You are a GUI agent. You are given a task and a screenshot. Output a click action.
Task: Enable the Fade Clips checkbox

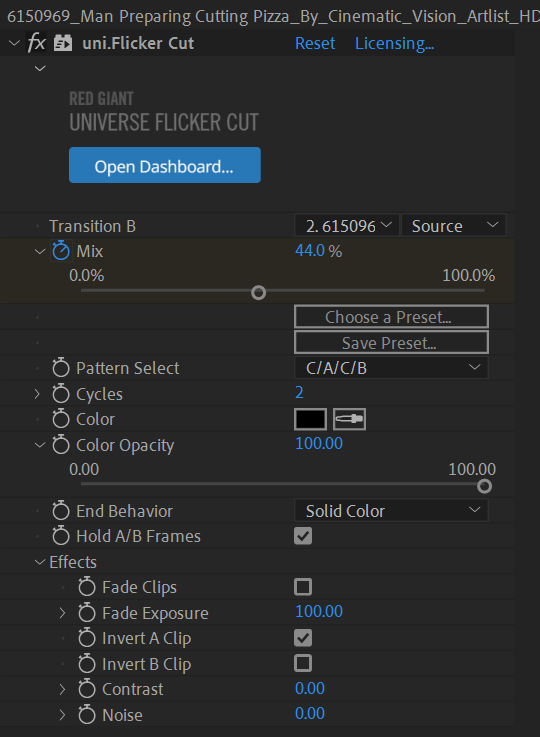303,587
